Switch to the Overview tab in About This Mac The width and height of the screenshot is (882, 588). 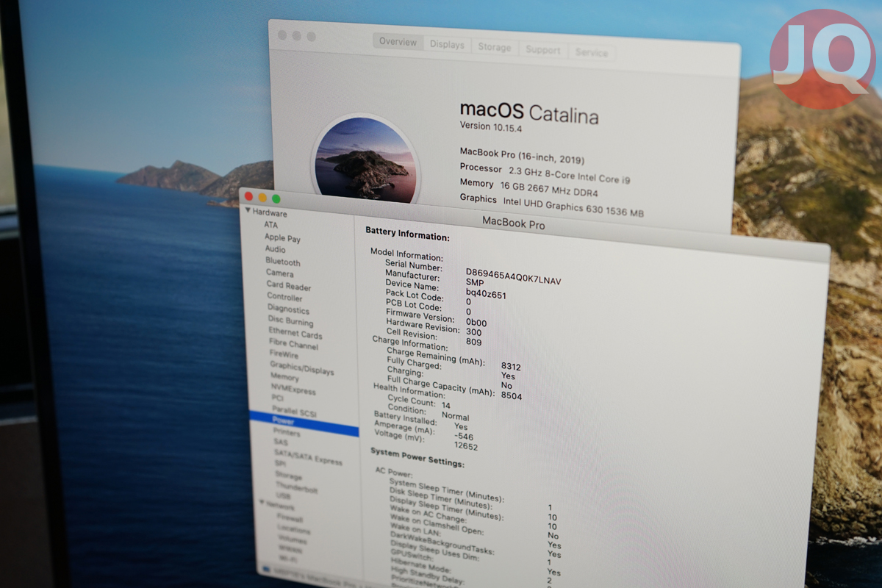coord(398,42)
